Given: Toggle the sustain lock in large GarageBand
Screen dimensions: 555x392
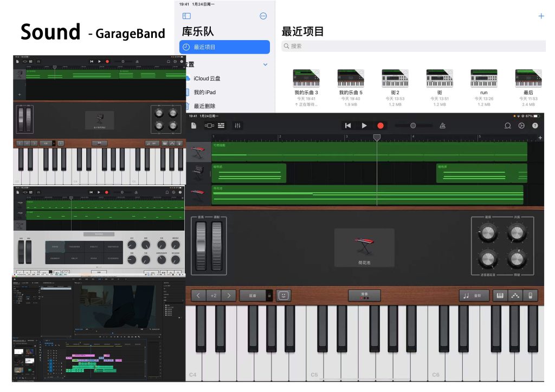Looking at the screenshot, I should tap(269, 296).
